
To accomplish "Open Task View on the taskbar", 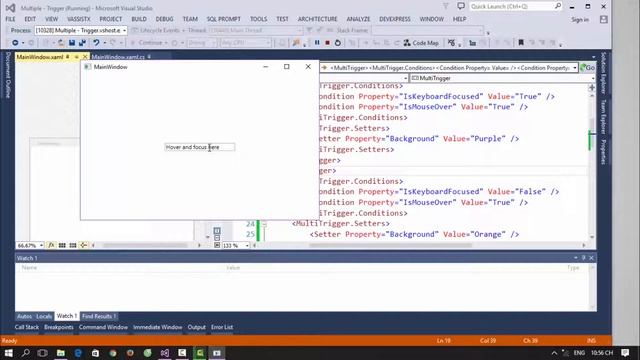I will click(x=42, y=353).
